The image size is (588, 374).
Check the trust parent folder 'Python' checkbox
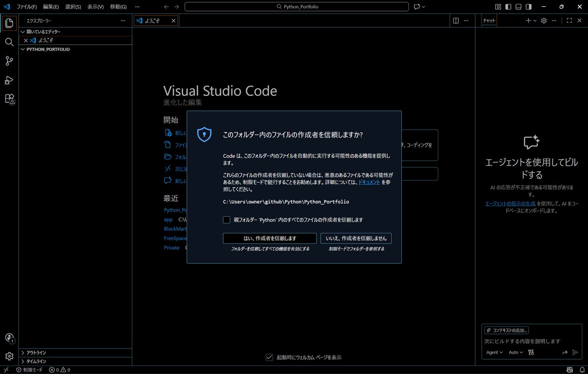pos(227,220)
